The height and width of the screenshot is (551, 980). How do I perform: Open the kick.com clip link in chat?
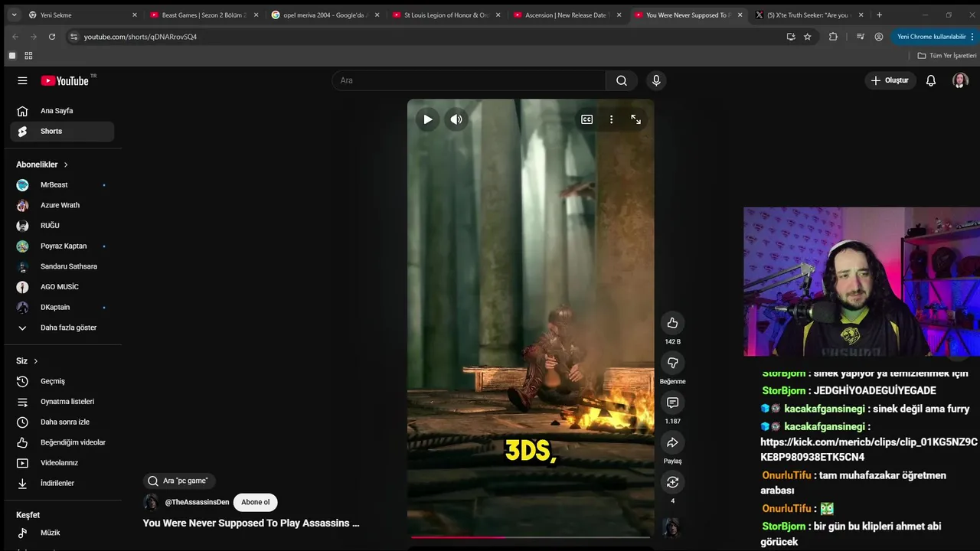[x=868, y=449]
